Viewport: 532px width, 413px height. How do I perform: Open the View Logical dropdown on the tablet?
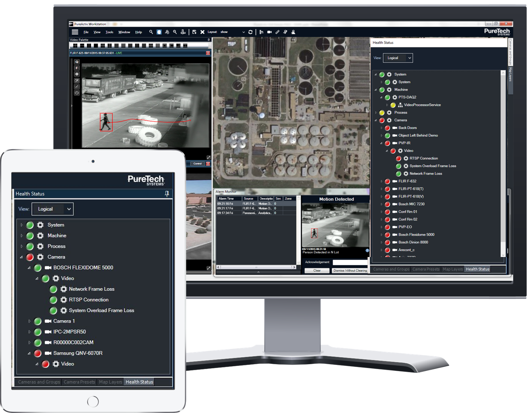(53, 209)
